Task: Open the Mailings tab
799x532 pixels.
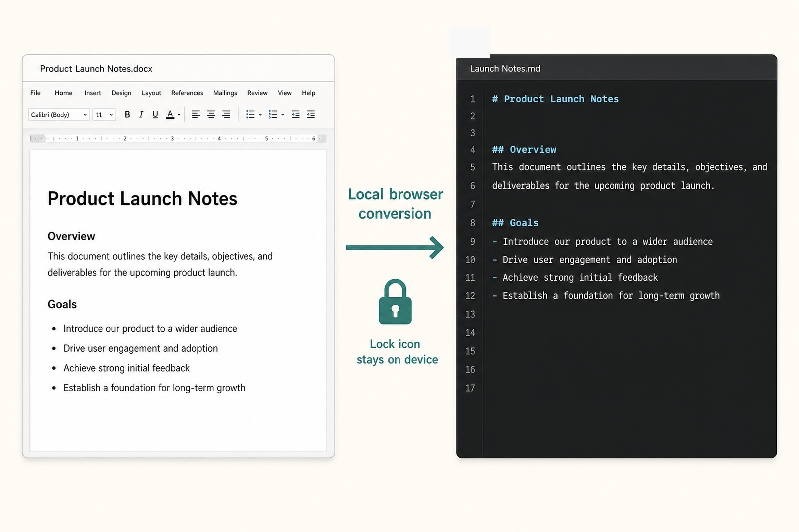Action: [225, 93]
